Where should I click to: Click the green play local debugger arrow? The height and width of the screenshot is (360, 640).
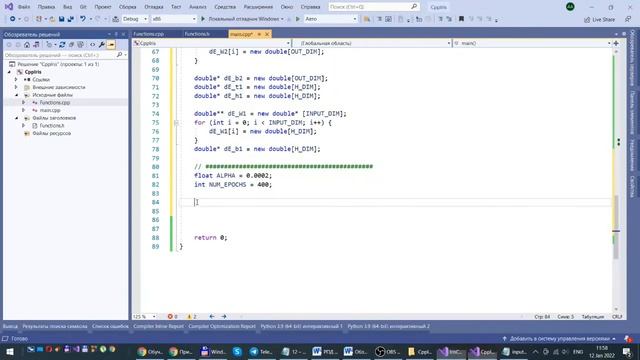point(203,19)
